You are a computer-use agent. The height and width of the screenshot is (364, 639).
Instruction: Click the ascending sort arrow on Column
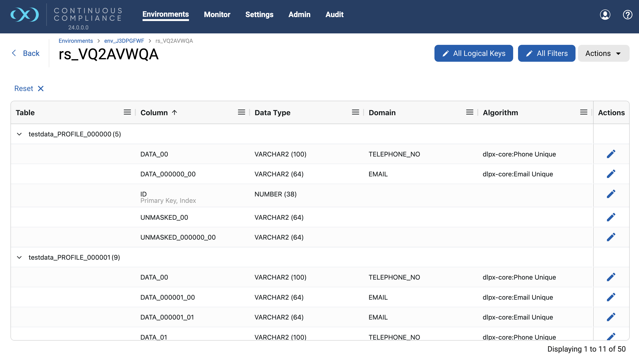coord(174,112)
